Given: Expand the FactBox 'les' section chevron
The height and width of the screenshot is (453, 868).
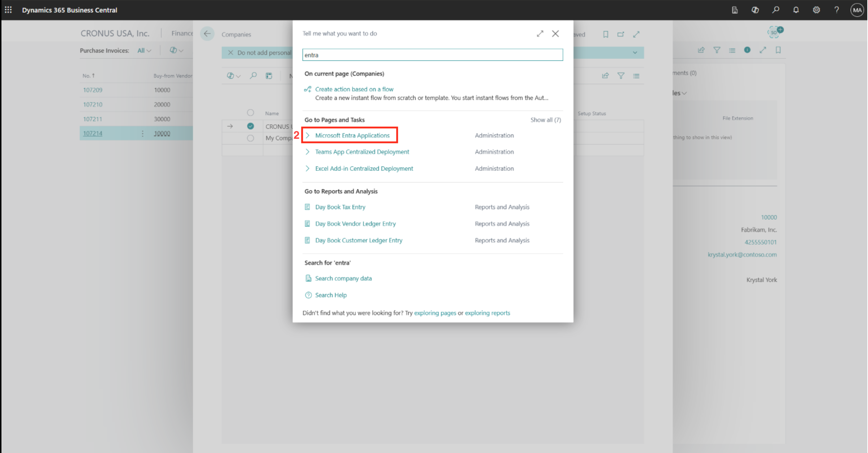Looking at the screenshot, I should (x=684, y=93).
